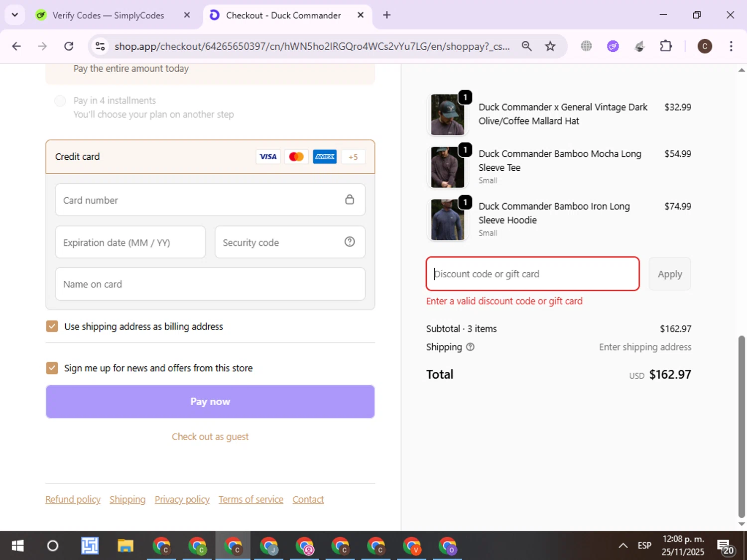Viewport: 747px width, 560px height.
Task: Bookmark this page with the star icon
Action: (550, 46)
